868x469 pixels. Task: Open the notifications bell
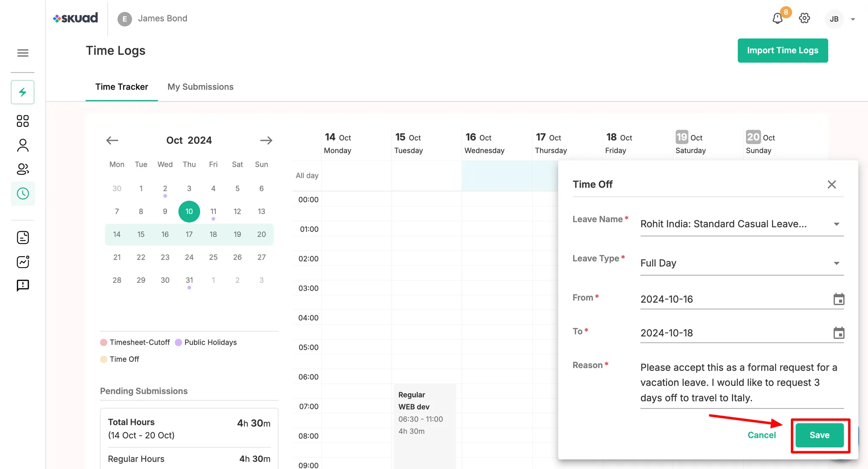[x=777, y=19]
